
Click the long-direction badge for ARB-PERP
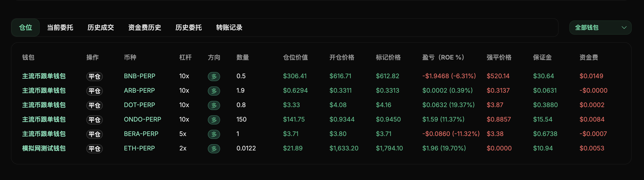click(214, 91)
